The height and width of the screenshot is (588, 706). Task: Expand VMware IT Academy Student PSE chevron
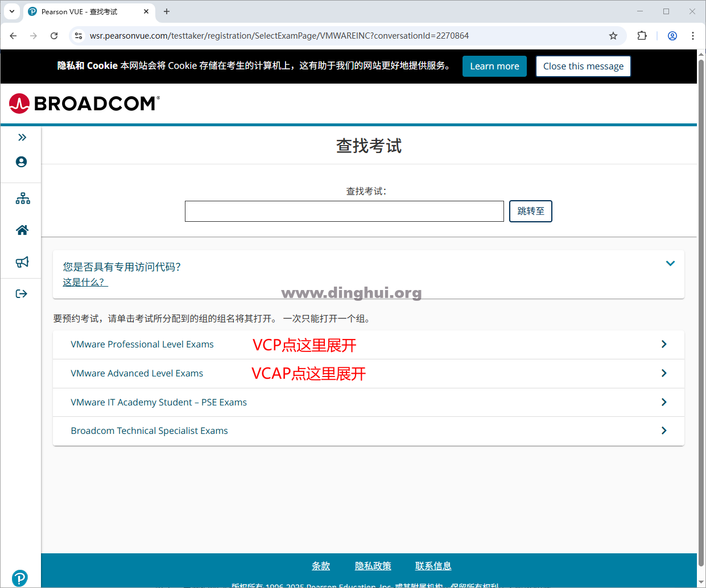664,402
